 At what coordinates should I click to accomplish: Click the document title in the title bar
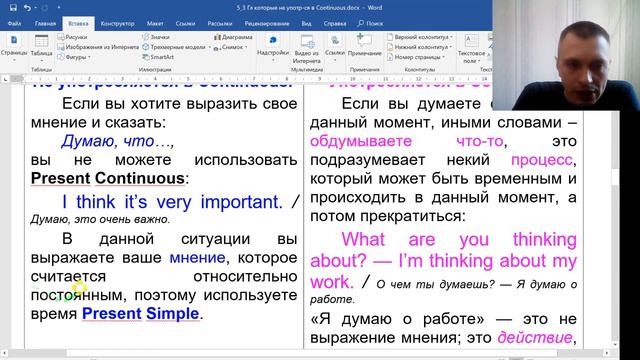tap(309, 8)
